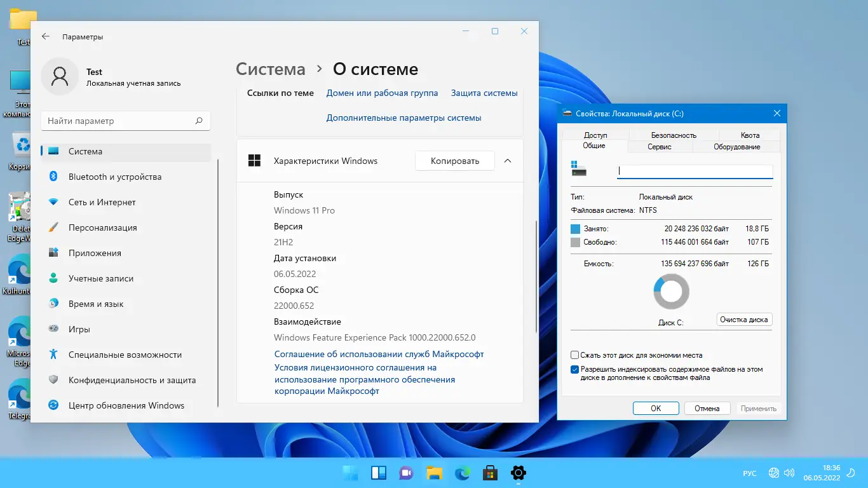Click the Windows 11 Pro edition text
Image resolution: width=868 pixels, height=488 pixels.
tap(304, 210)
